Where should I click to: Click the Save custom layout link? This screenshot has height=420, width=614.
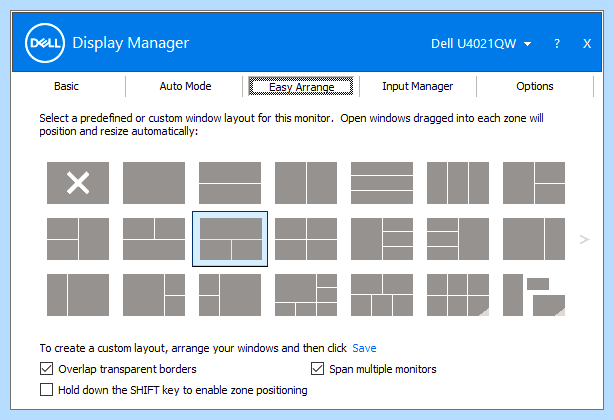pyautogui.click(x=364, y=348)
